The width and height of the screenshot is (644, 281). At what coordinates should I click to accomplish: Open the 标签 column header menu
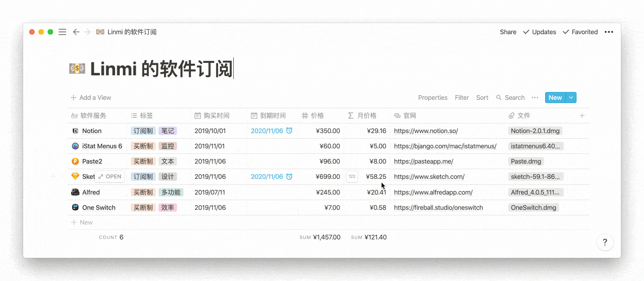point(159,116)
